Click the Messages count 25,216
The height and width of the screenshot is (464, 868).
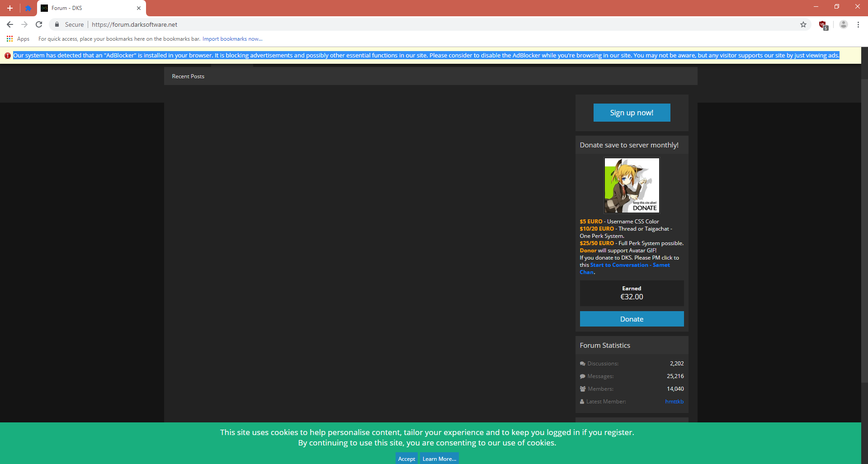(675, 376)
